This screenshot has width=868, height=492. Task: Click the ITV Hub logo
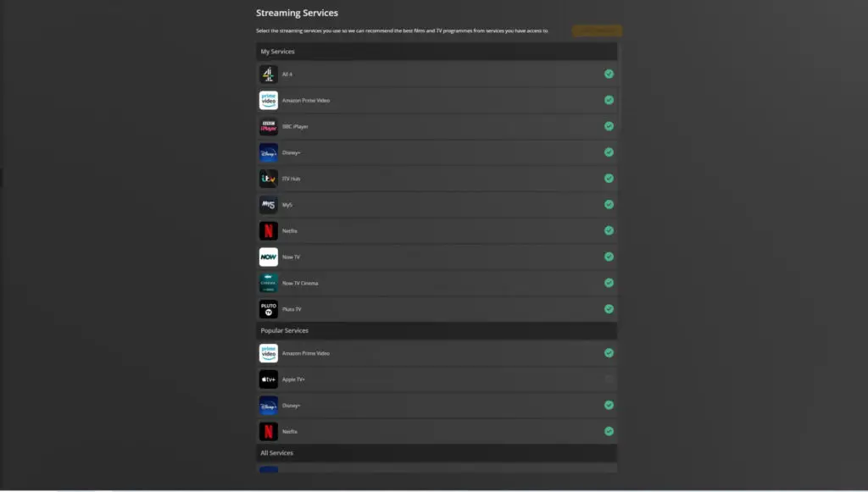tap(269, 179)
